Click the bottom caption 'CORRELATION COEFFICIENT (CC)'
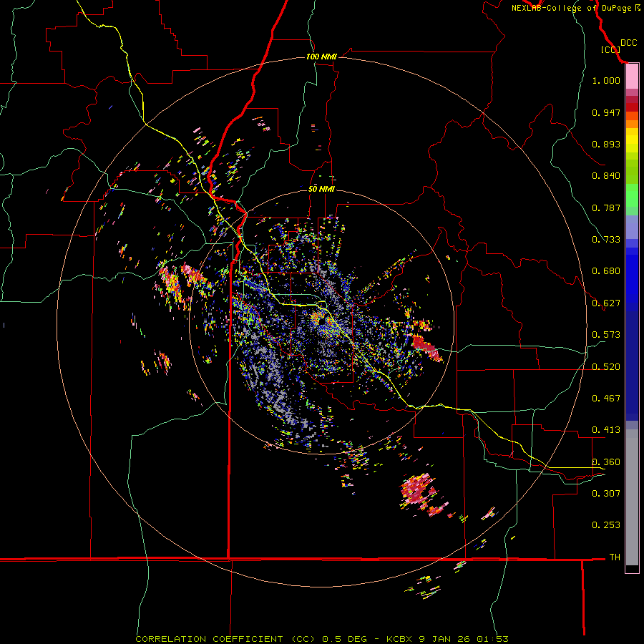 (225, 639)
